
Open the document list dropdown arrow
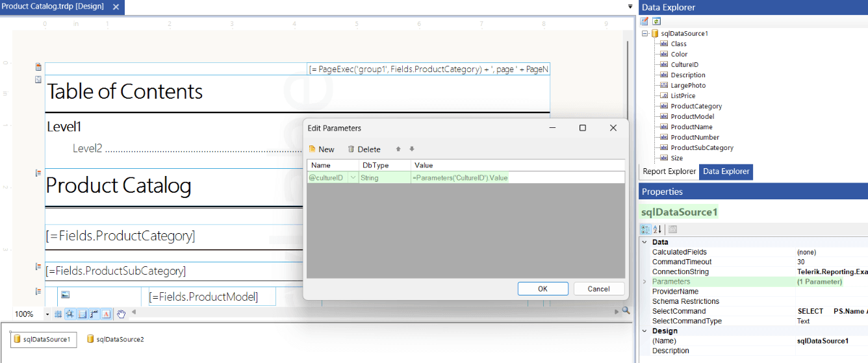[x=630, y=6]
